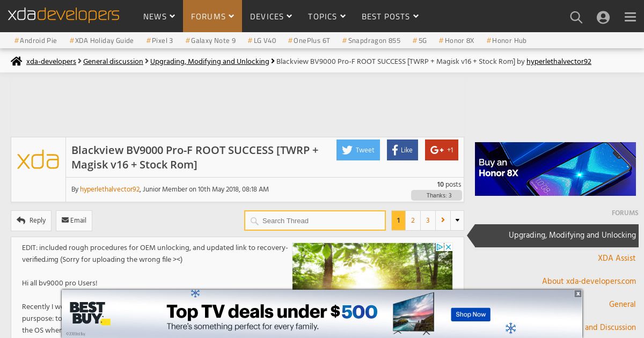Screen dimensions: 644x338
Task: Click General discussion breadcrumb link
Action: coord(113,62)
